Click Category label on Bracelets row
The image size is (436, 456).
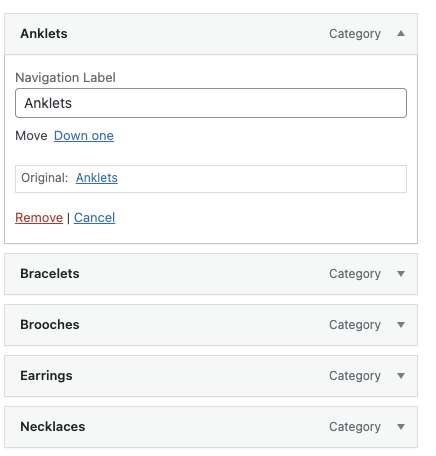pos(355,274)
